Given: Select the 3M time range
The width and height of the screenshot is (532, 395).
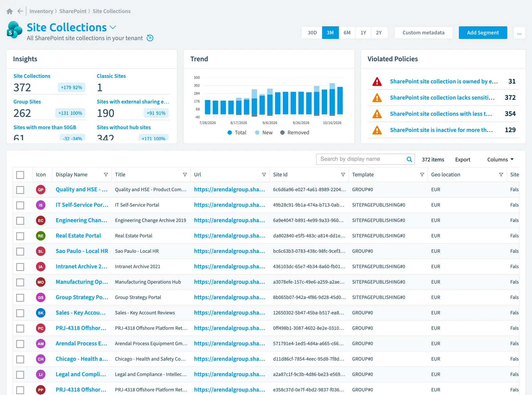Looking at the screenshot, I should [330, 33].
